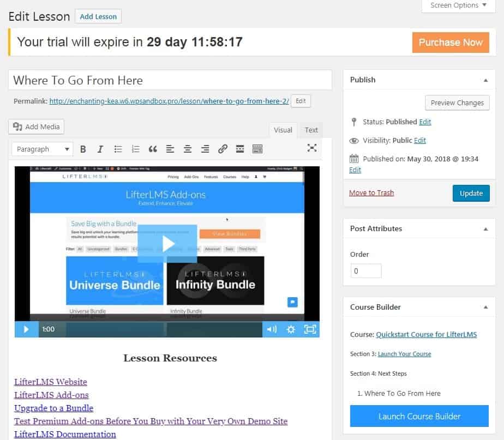Screen dimensions: 504x440
Task: Click the Purchase Now button
Action: coord(451,43)
